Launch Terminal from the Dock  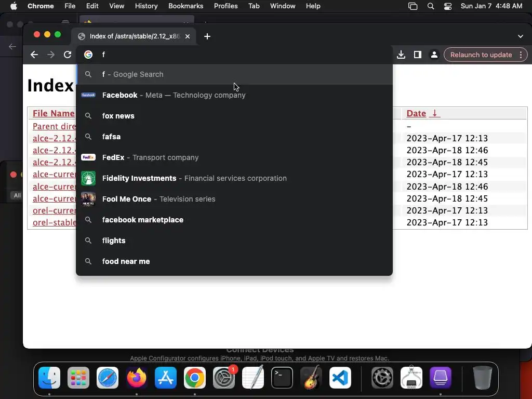click(282, 378)
